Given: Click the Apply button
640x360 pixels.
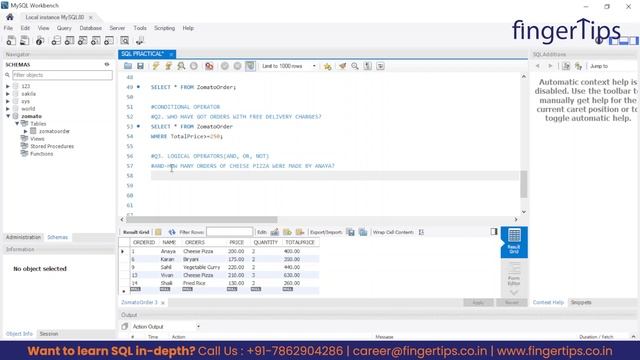Looking at the screenshot, I should [478, 302].
